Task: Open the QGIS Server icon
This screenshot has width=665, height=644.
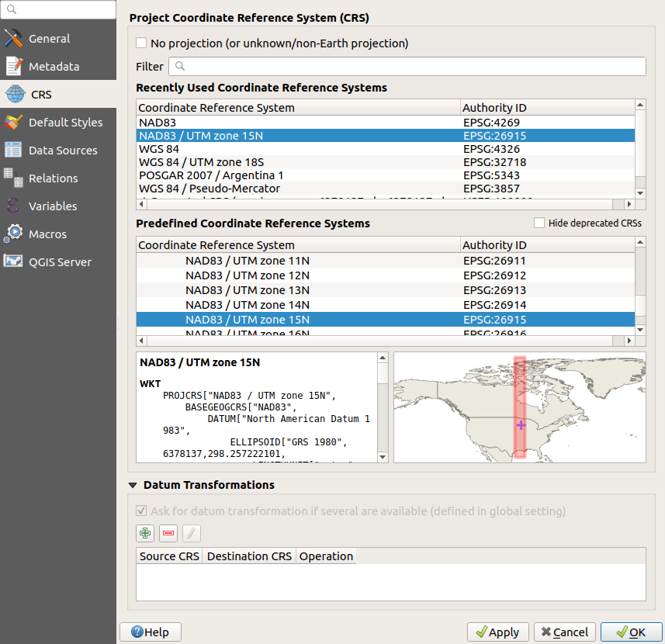Action: [14, 262]
